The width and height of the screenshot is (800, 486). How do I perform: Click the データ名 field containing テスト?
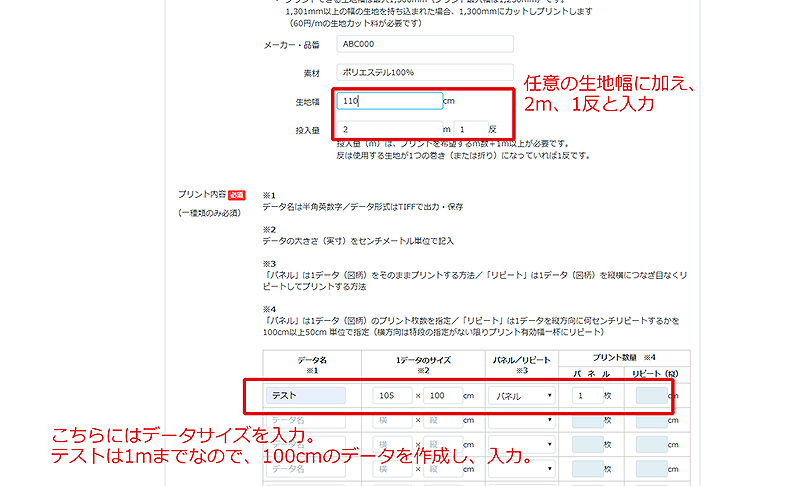306,396
